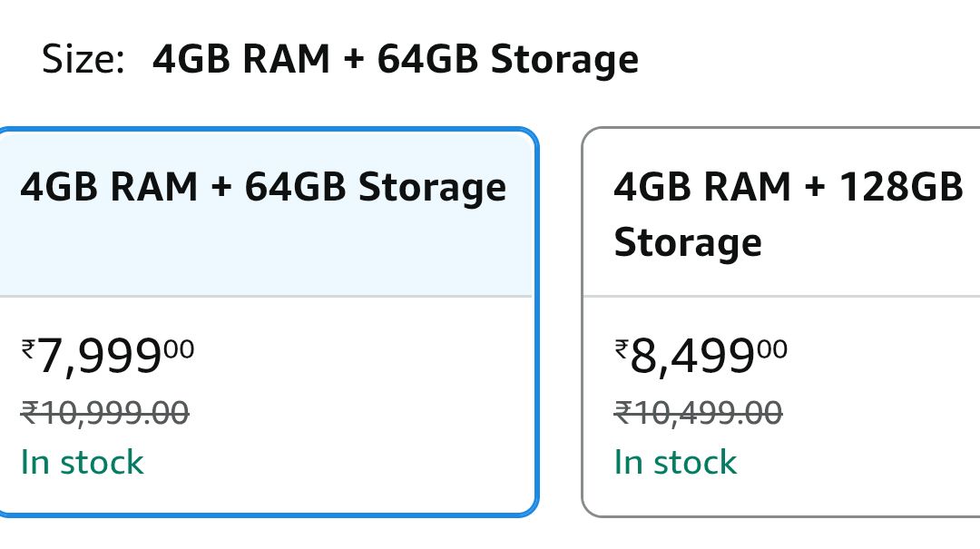The height and width of the screenshot is (549, 980).
Task: Click the bold selected size text beside Size
Action: tap(395, 60)
